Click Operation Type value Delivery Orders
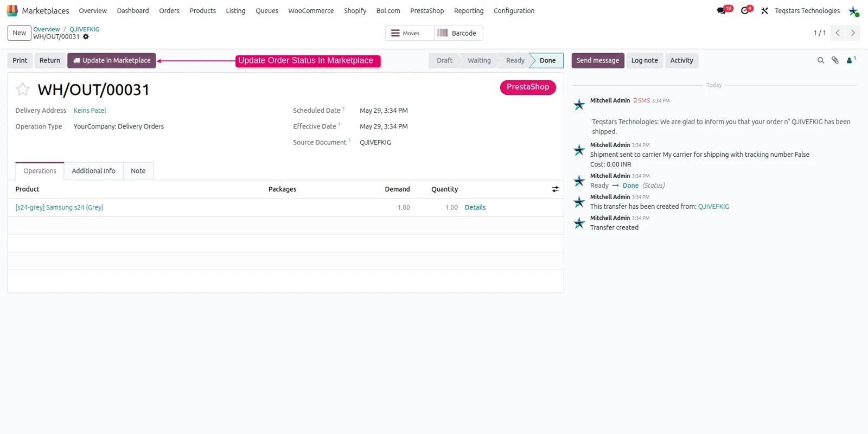Viewport: 868px width, 434px height. tap(118, 126)
